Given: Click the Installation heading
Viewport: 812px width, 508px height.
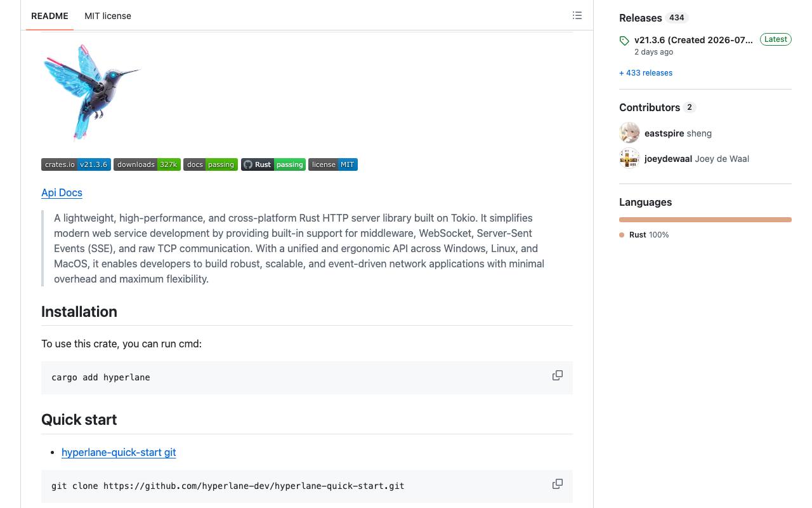Looking at the screenshot, I should (x=79, y=312).
